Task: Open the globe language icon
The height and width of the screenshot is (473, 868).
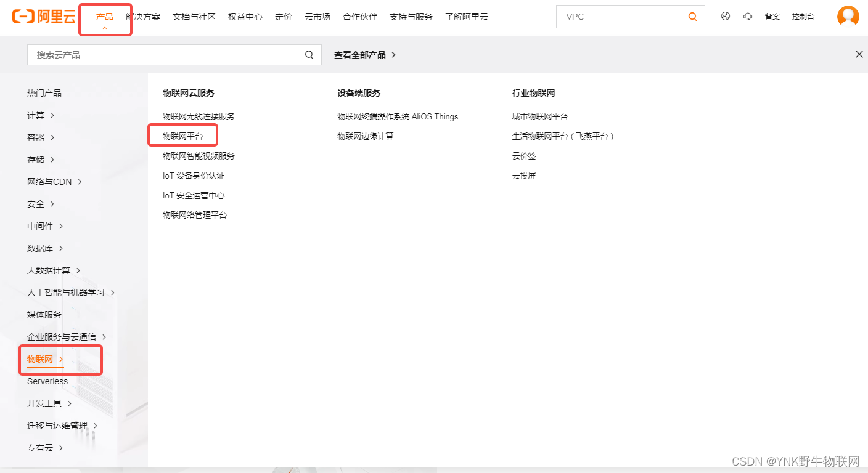Action: click(726, 17)
